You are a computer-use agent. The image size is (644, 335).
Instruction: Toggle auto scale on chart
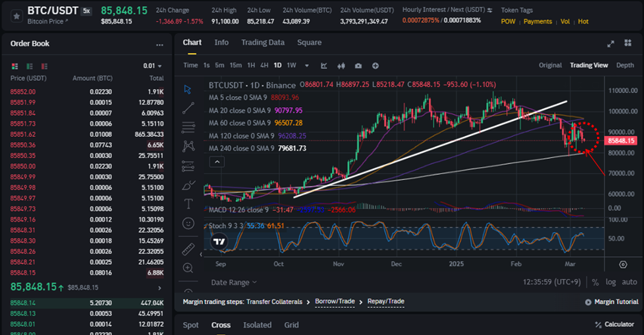tap(629, 282)
